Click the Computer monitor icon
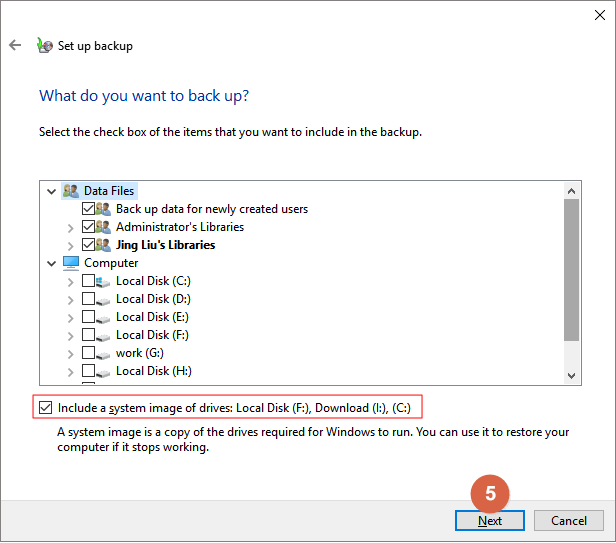This screenshot has height=543, width=616. pos(70,263)
